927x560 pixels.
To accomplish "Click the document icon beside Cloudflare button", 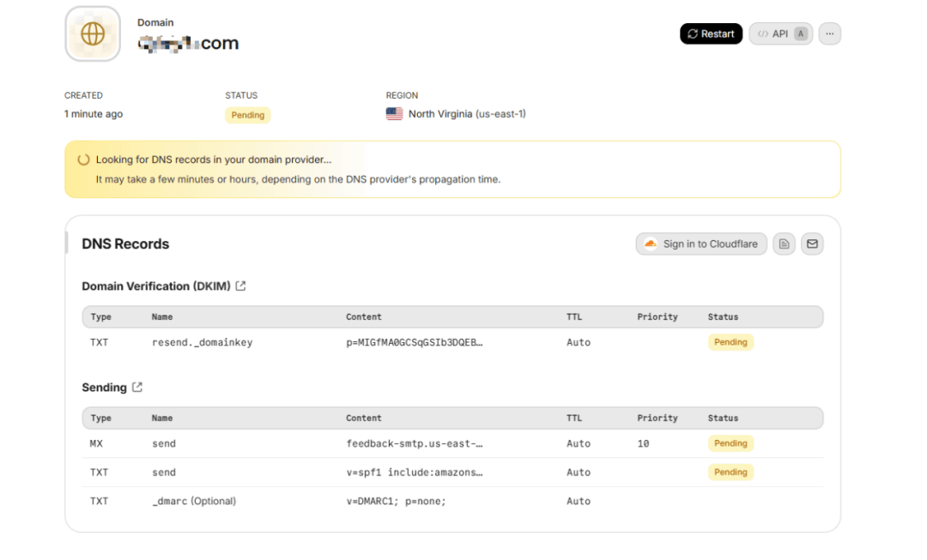I will click(x=784, y=244).
